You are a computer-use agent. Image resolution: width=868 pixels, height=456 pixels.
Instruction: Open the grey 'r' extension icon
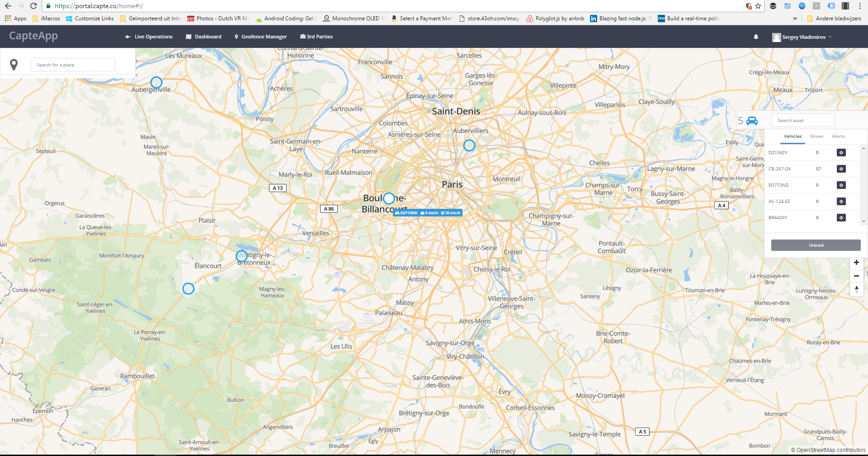click(x=816, y=6)
